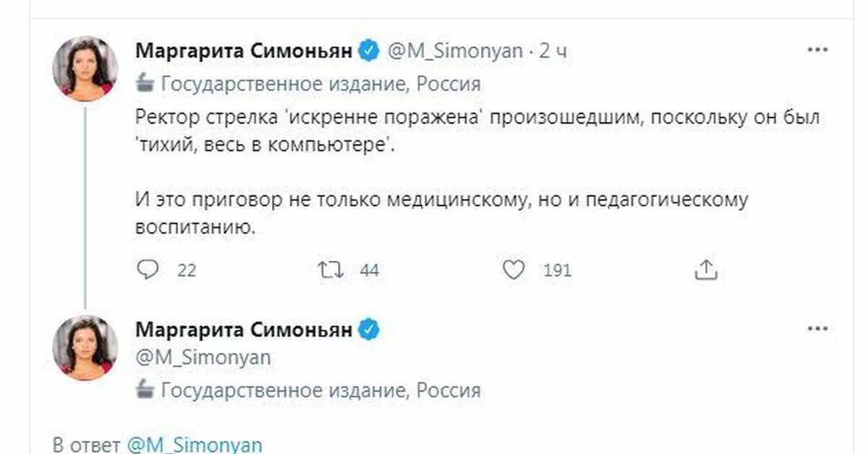The height and width of the screenshot is (454, 868).
Task: Click verified badge beside name in top tweet
Action: point(370,51)
